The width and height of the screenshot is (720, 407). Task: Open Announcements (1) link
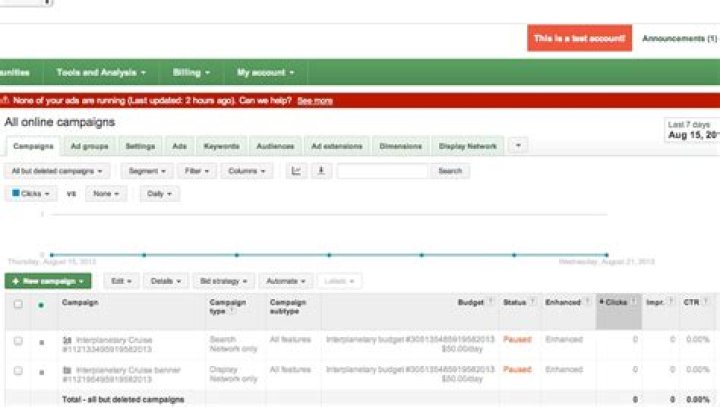pyautogui.click(x=680, y=38)
